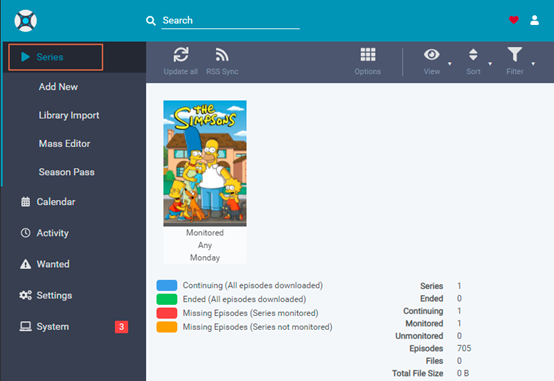Expand the Filter dropdown arrow
Screen dimensions: 554x381
point(533,64)
